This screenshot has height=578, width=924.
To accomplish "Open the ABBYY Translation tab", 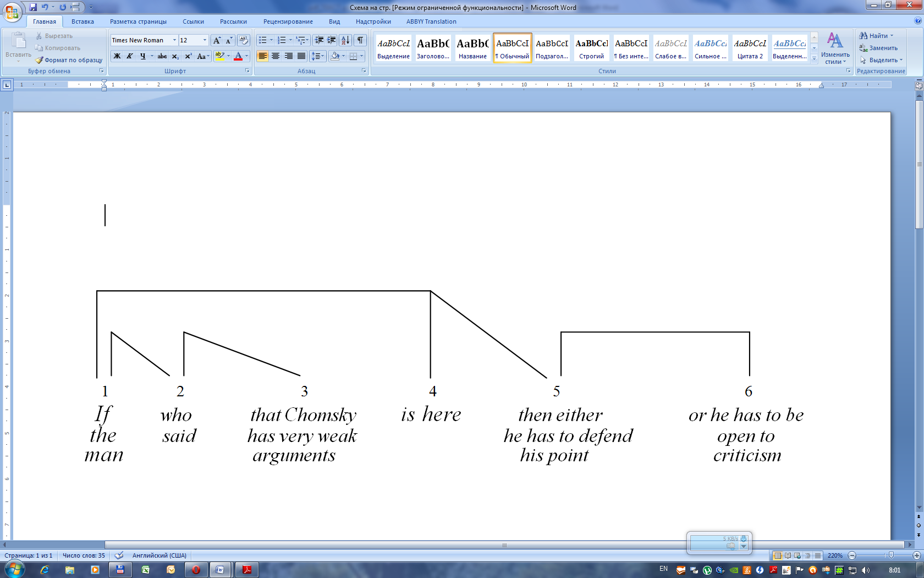I will click(431, 21).
